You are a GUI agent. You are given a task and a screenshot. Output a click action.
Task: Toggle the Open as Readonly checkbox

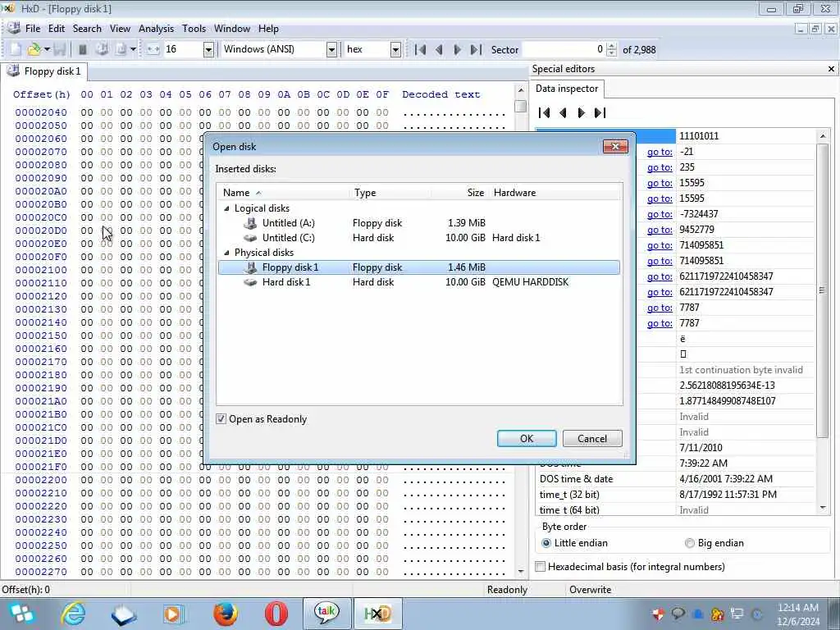point(221,419)
